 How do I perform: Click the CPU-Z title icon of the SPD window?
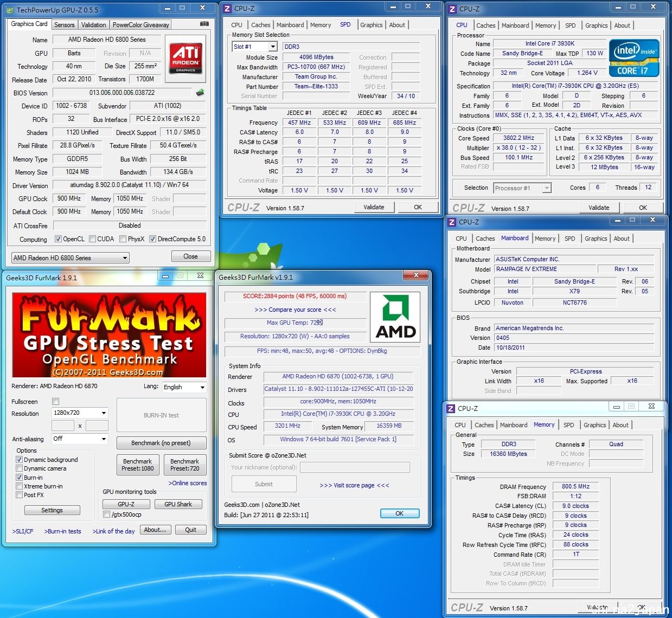tap(228, 9)
